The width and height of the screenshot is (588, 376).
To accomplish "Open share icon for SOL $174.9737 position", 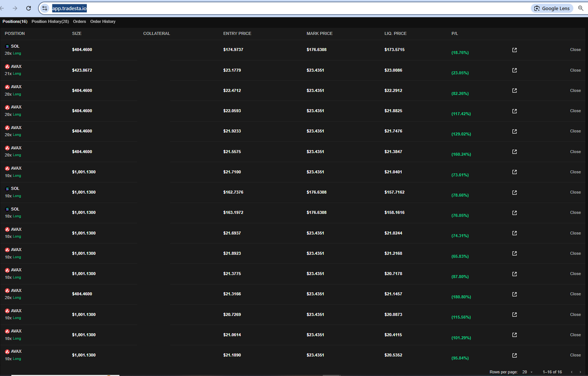I will [x=514, y=50].
